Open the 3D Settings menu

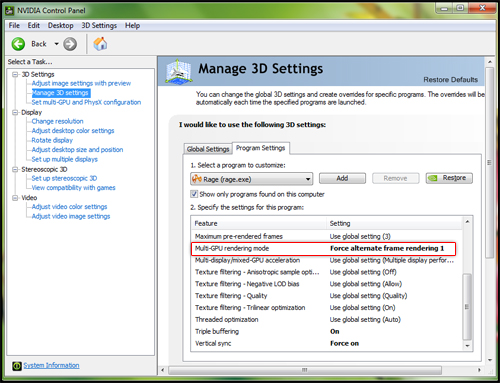(99, 25)
